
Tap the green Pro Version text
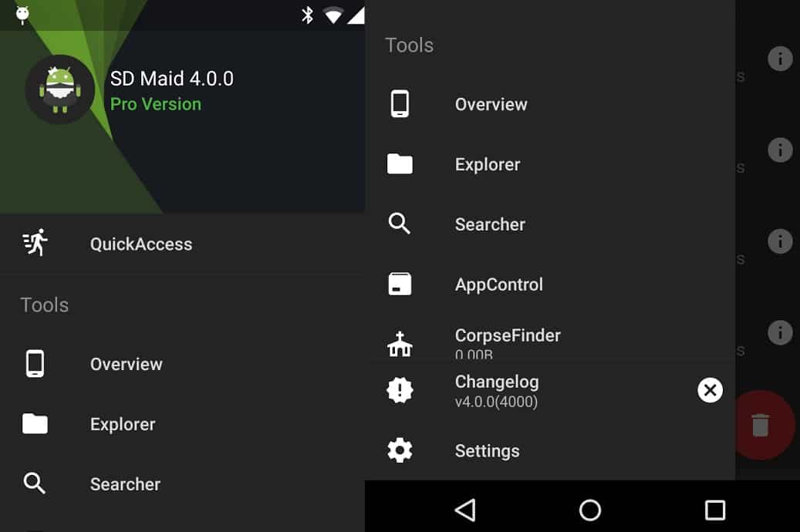click(156, 104)
